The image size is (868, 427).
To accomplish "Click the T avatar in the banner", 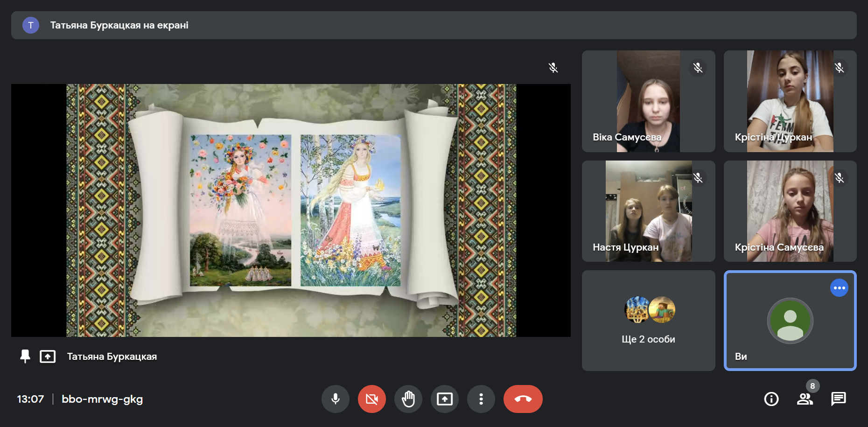I will (x=31, y=25).
